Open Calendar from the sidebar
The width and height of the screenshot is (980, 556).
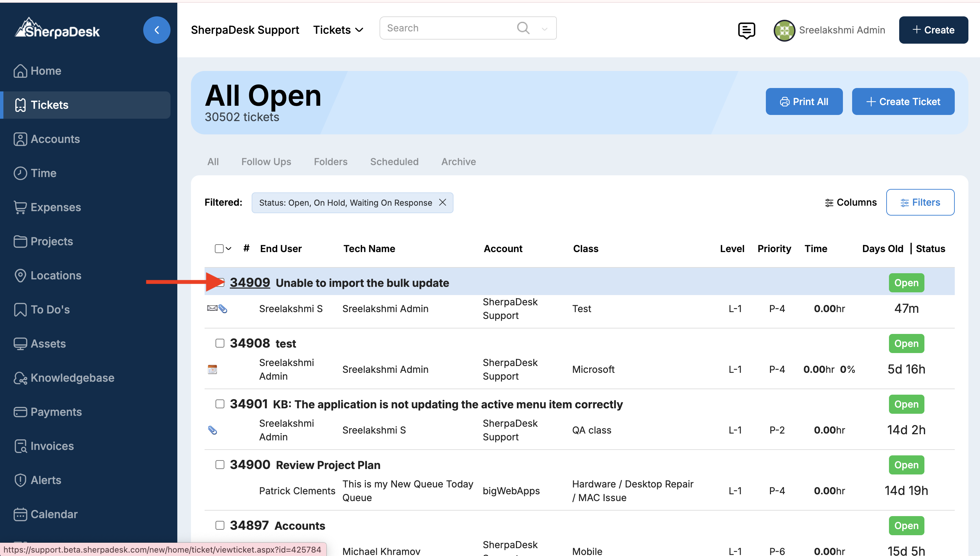(x=54, y=514)
